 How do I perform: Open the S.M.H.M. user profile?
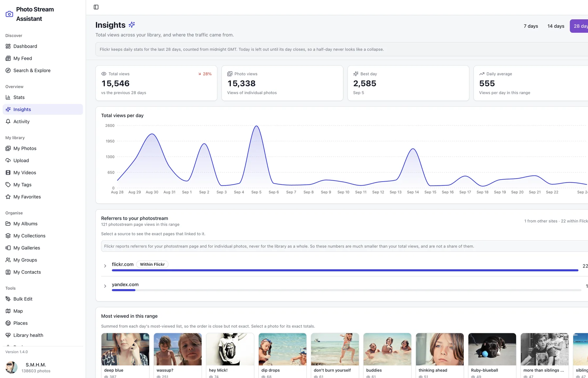pyautogui.click(x=43, y=368)
